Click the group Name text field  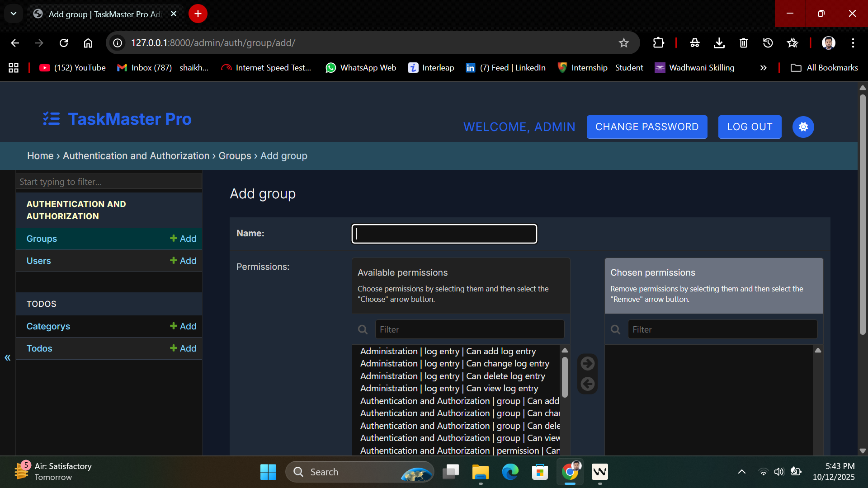444,234
